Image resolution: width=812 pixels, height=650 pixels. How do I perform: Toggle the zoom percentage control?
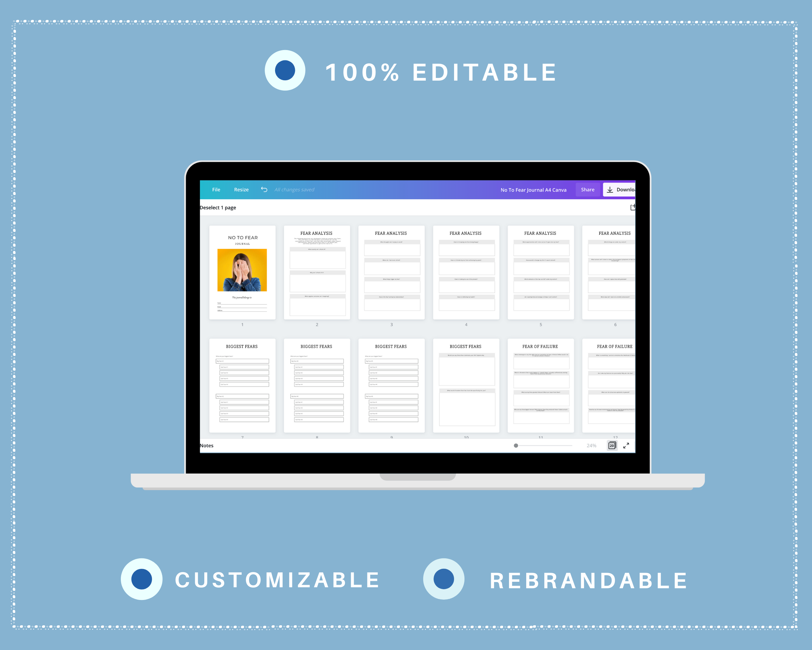(591, 444)
